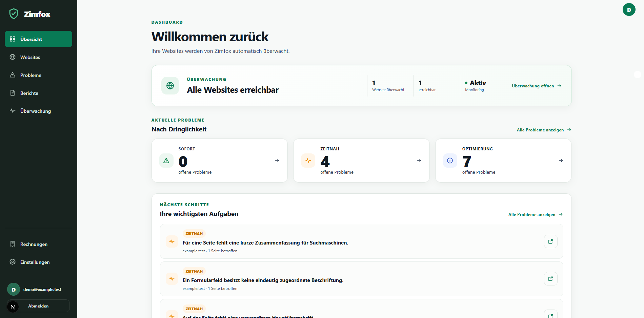Click the Einstellungen gear icon
This screenshot has height=318, width=644.
coord(13,262)
